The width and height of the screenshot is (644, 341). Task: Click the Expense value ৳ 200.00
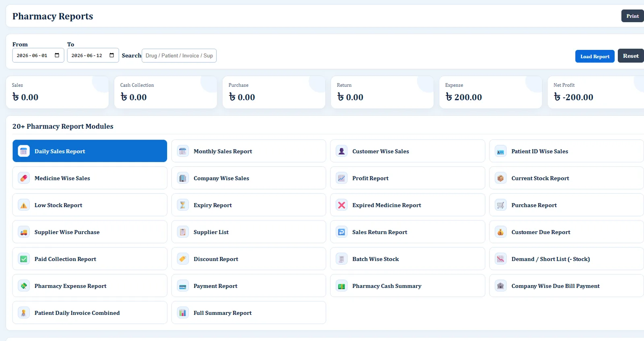(x=463, y=97)
